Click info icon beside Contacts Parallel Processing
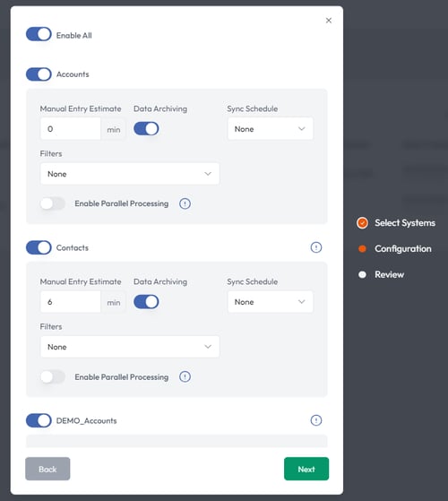The height and width of the screenshot is (501, 448). coord(185,376)
